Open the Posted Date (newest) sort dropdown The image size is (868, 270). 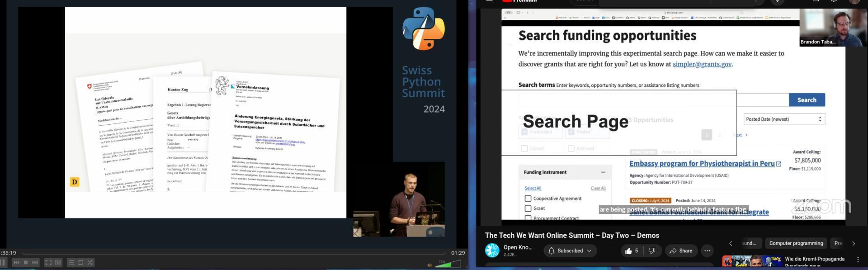click(x=784, y=119)
